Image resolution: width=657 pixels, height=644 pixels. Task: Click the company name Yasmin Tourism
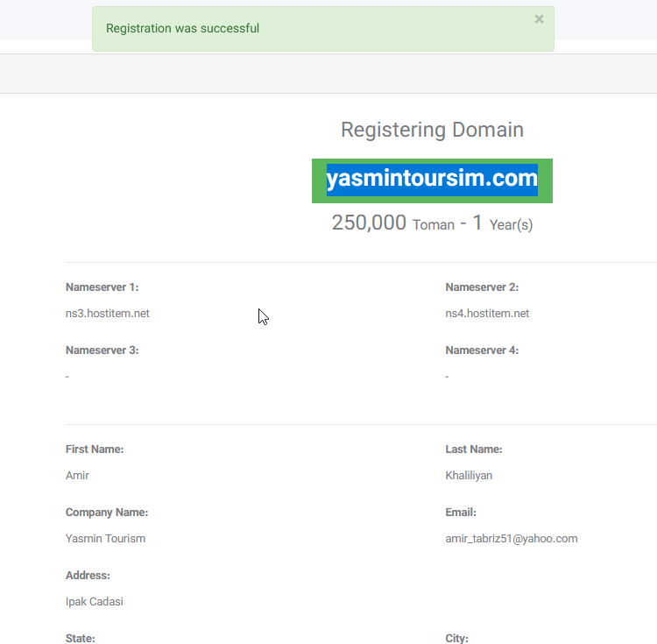105,539
